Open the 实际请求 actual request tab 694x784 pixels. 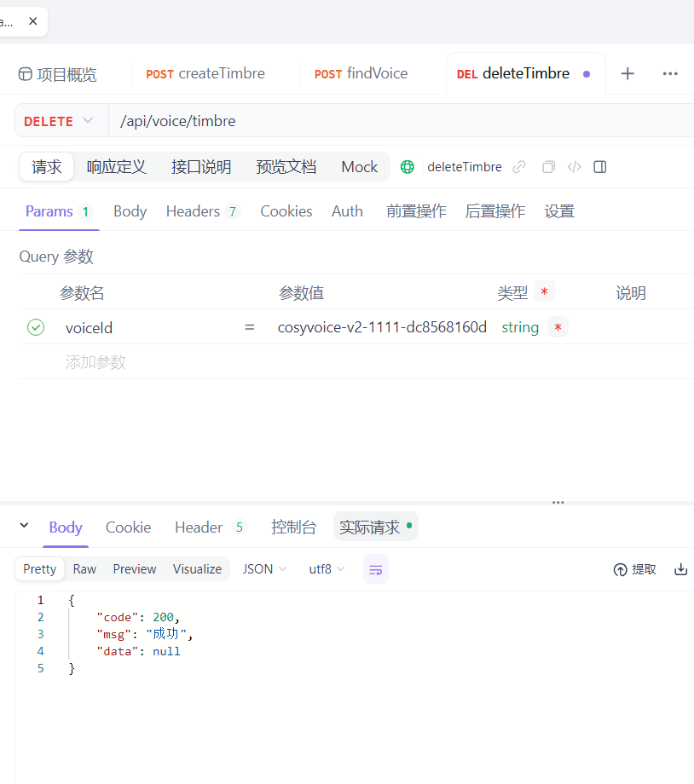click(376, 527)
